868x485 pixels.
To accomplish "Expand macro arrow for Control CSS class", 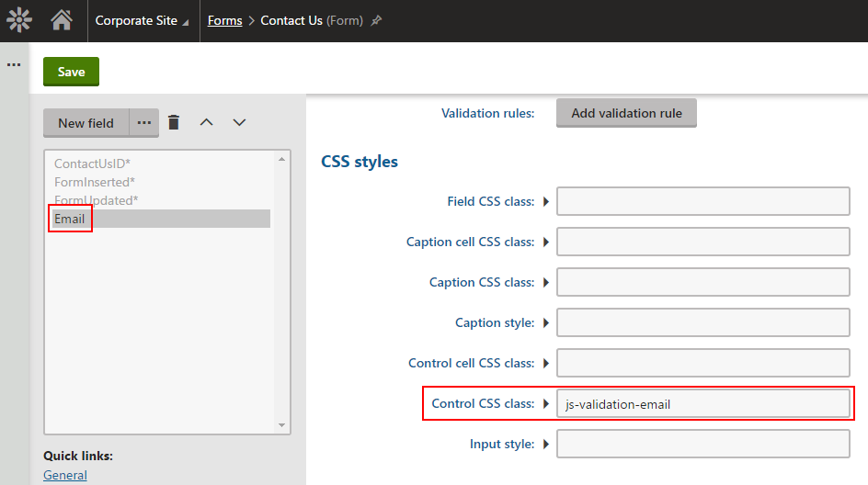I will [x=546, y=404].
